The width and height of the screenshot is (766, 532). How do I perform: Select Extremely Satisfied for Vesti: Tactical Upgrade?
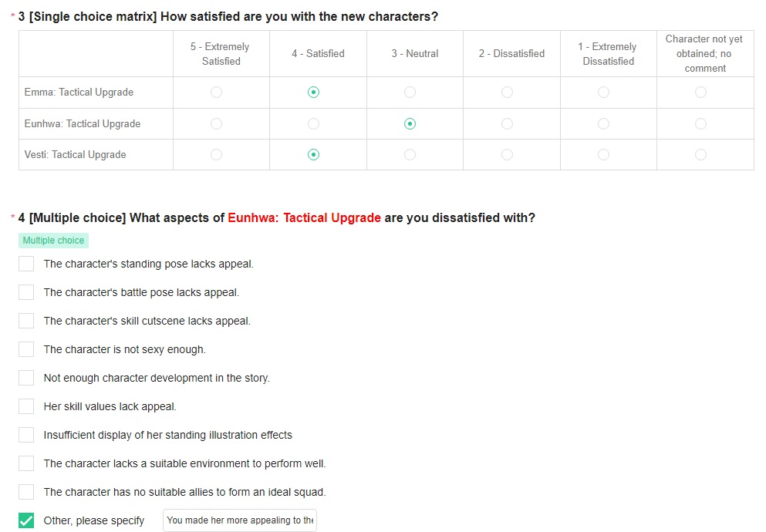216,155
